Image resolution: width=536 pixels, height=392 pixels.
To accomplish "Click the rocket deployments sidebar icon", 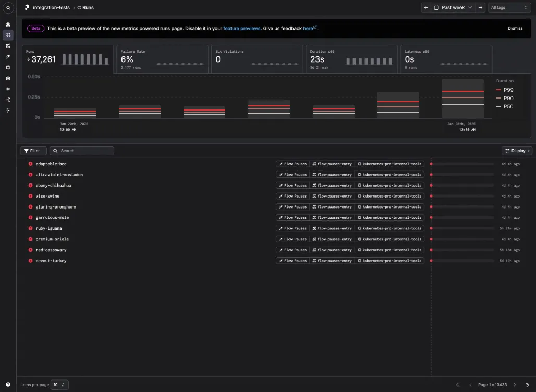I will click(x=8, y=57).
